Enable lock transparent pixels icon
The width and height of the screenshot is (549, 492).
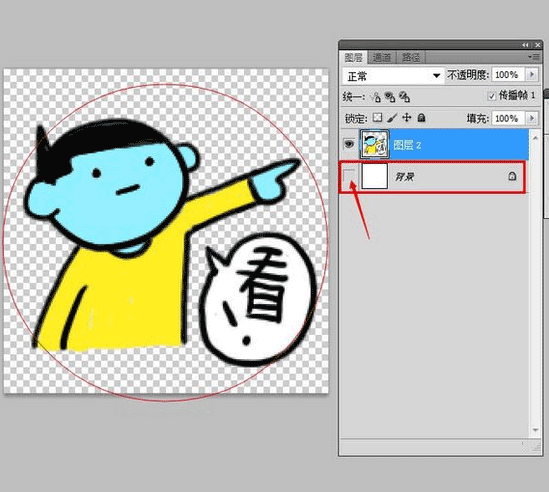click(377, 118)
